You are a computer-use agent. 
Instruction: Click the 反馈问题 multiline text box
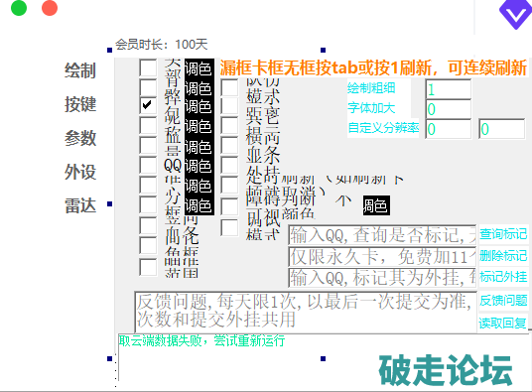[306, 312]
